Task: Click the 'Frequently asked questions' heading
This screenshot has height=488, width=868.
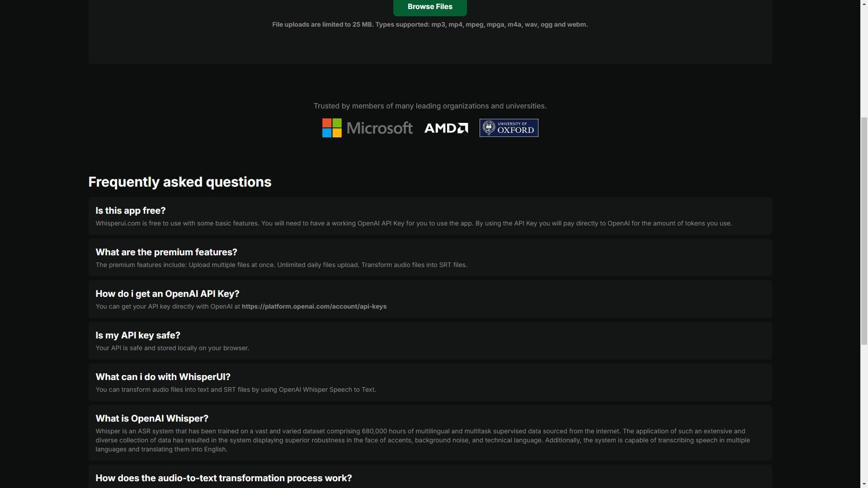Action: [179, 182]
